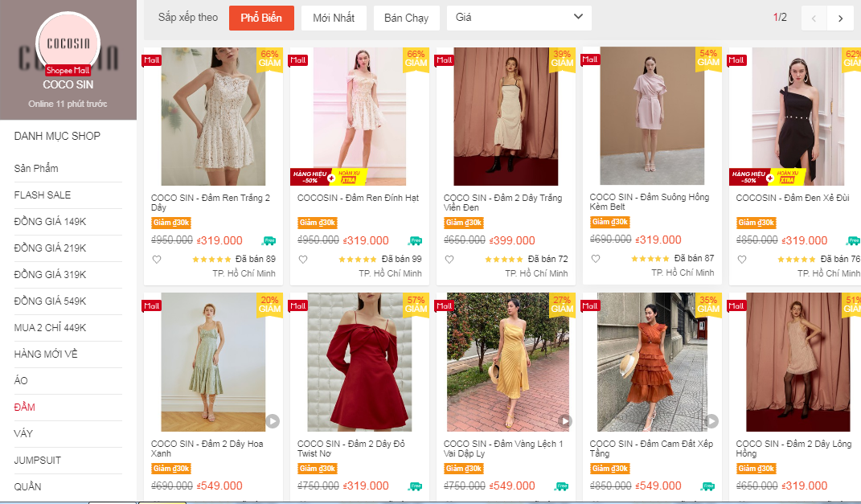This screenshot has width=861, height=504.
Task: Go to the next results page
Action: click(x=838, y=17)
